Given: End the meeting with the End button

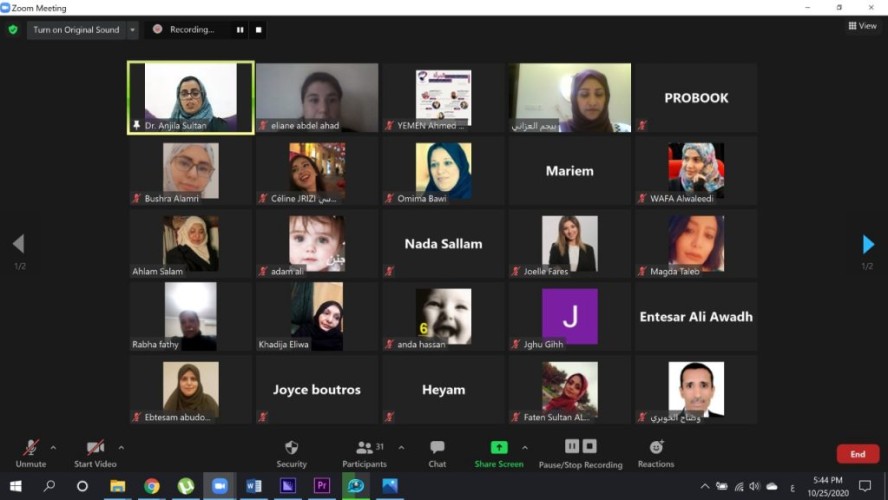Looking at the screenshot, I should [x=857, y=454].
